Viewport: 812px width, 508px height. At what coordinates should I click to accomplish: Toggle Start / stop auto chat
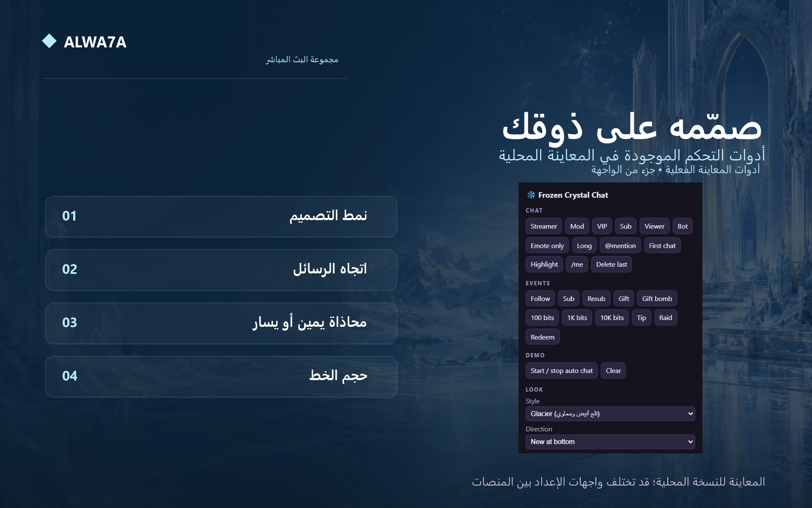click(x=562, y=370)
